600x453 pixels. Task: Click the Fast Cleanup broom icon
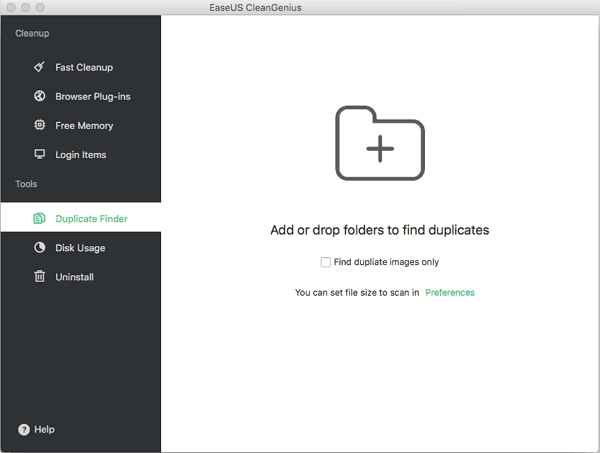point(39,67)
